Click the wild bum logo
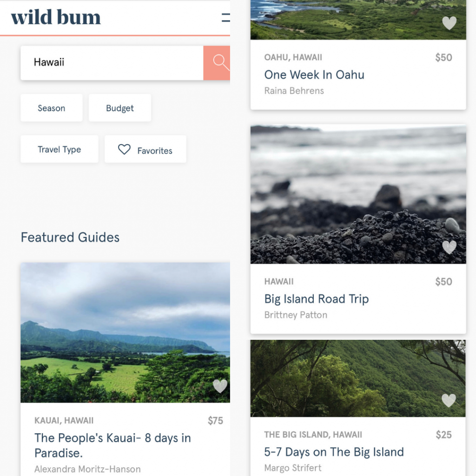476x476 pixels. 56,17
